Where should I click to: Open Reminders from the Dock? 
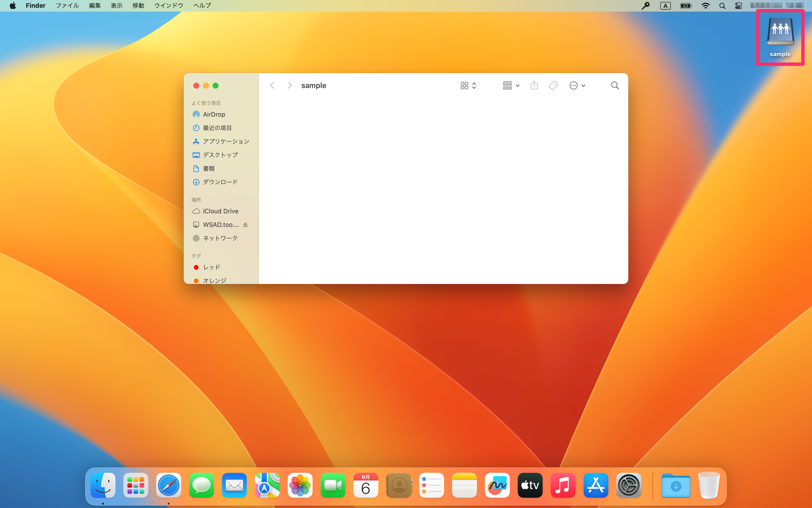click(x=432, y=486)
